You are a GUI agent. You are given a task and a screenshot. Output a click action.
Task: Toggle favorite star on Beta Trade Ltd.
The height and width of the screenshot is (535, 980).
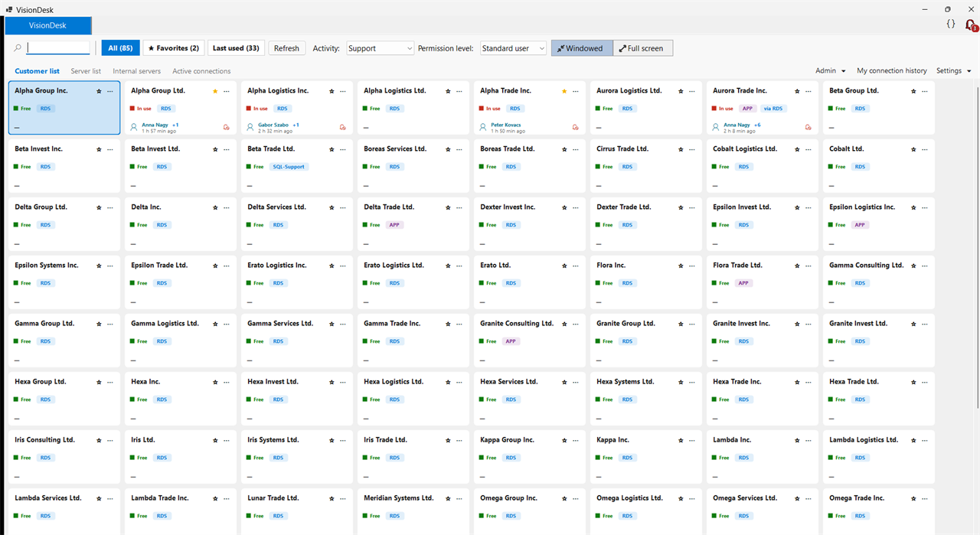(x=332, y=149)
